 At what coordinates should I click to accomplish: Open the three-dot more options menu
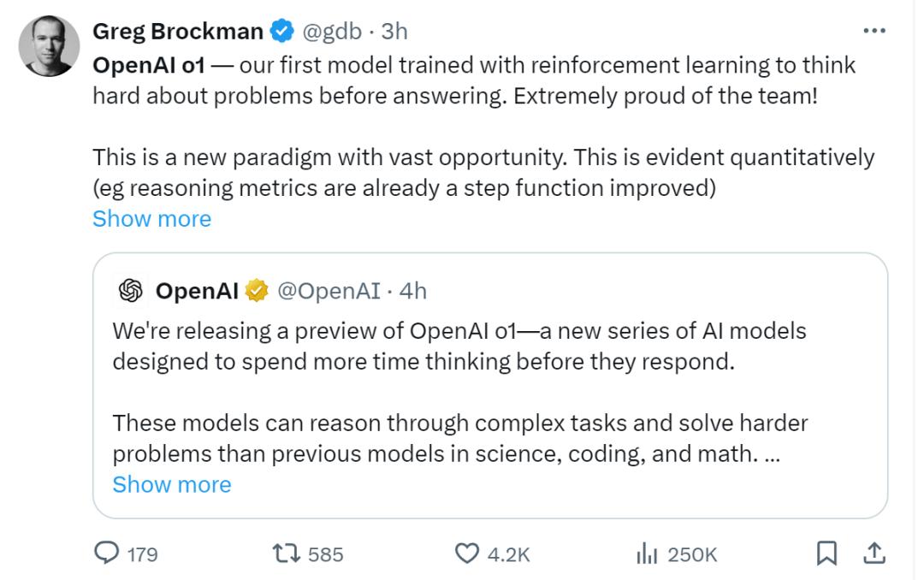[874, 31]
